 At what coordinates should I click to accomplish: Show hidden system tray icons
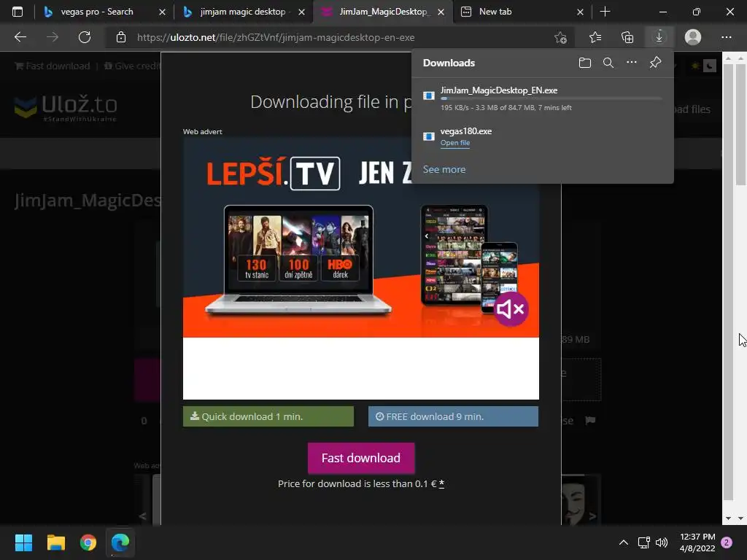click(623, 542)
